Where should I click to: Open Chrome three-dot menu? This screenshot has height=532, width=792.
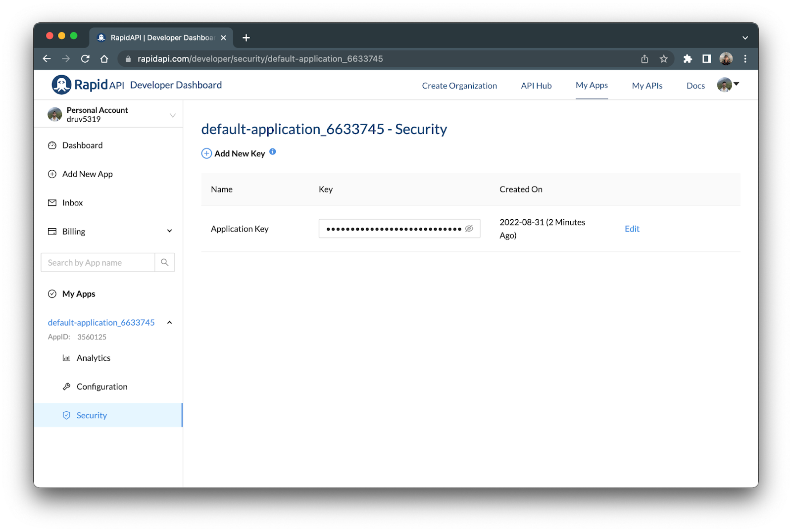(x=745, y=59)
